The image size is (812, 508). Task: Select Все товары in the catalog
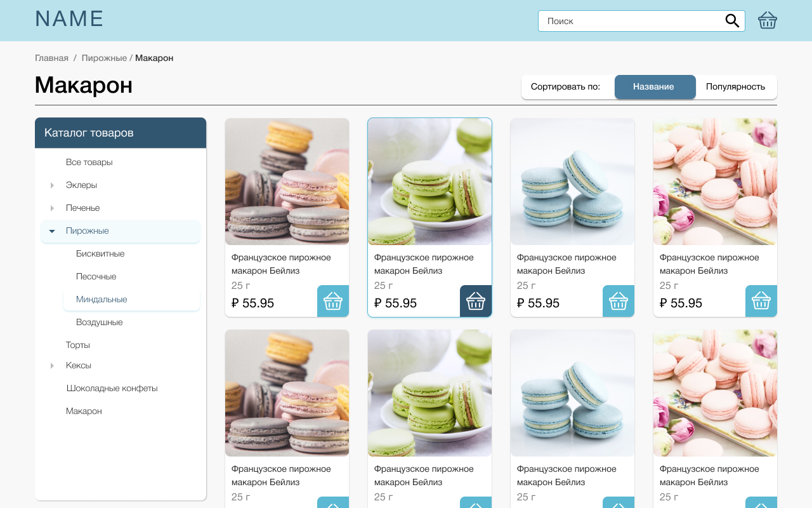[89, 163]
